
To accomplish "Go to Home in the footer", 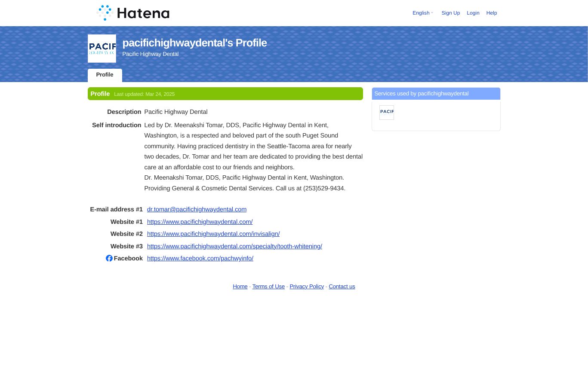I will click(240, 287).
